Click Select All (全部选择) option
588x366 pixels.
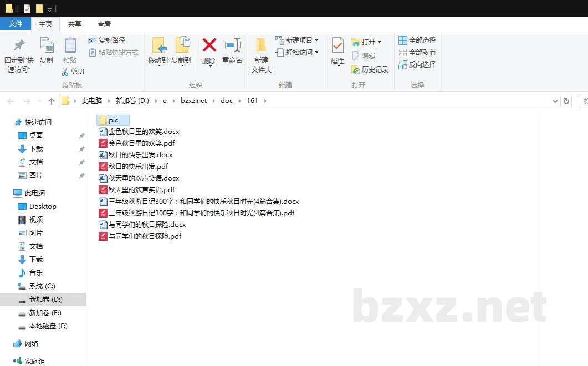click(417, 40)
